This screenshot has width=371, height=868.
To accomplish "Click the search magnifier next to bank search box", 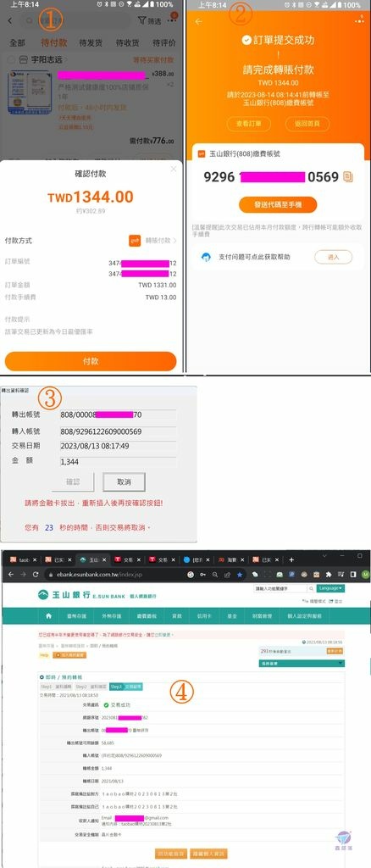I will coord(312,588).
